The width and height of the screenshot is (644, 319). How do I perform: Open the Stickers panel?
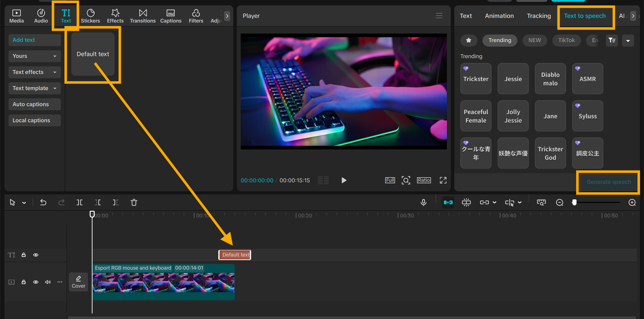pyautogui.click(x=91, y=16)
